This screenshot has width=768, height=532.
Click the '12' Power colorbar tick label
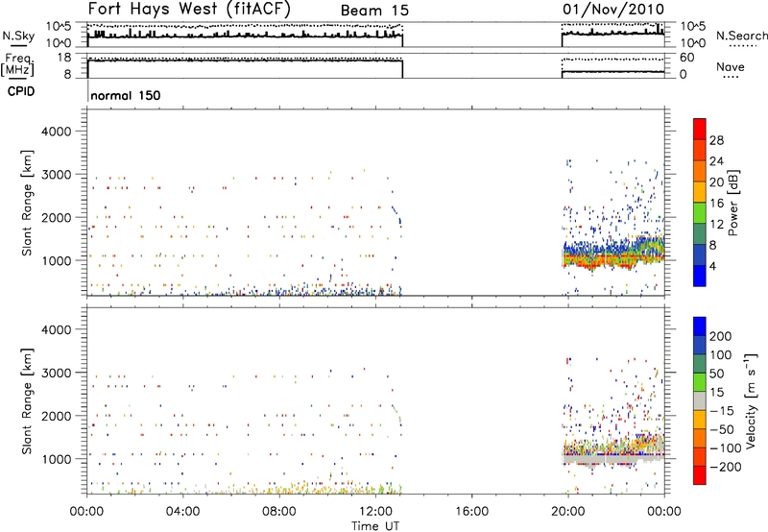pyautogui.click(x=716, y=225)
